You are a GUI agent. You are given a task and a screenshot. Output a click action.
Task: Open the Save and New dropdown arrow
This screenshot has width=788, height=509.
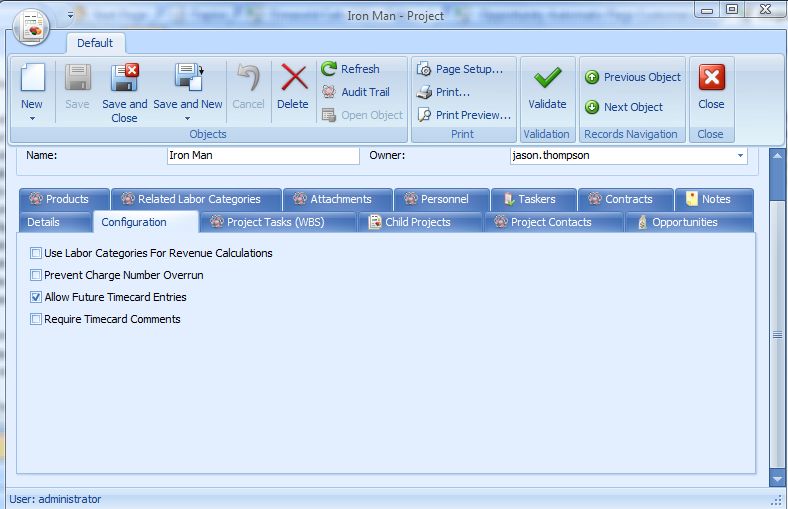[187, 119]
